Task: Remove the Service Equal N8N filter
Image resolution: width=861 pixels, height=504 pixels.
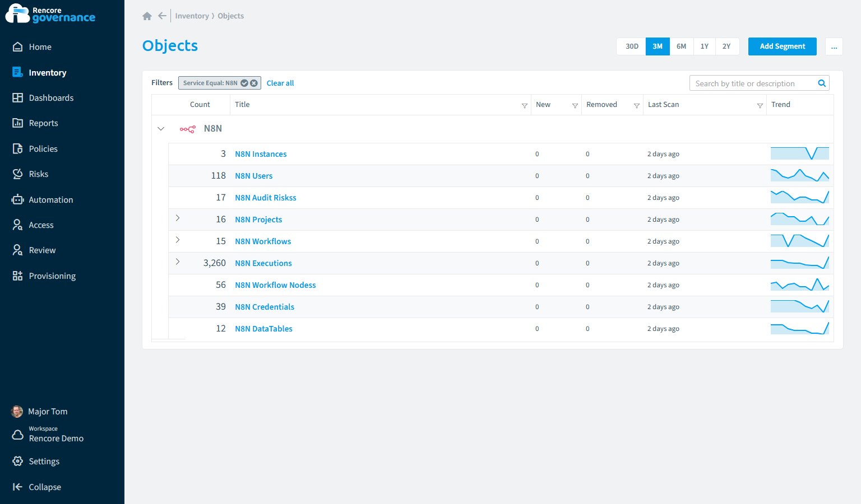Action: click(x=254, y=83)
